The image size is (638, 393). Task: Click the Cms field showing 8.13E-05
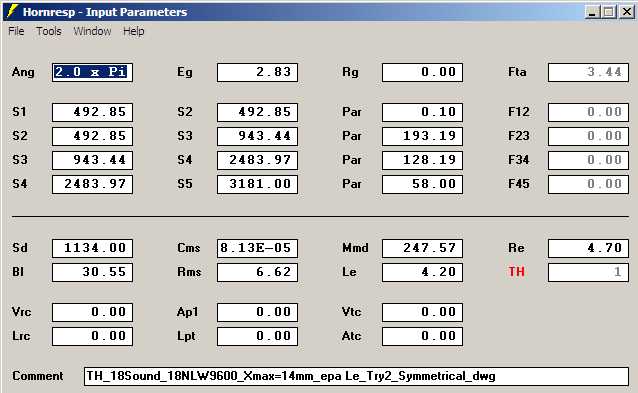point(257,248)
